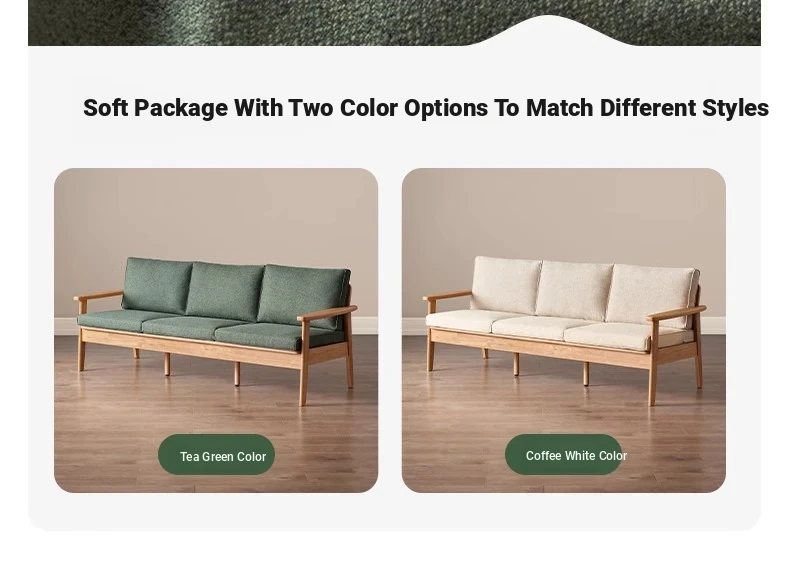This screenshot has height=584, width=790.
Task: Click the white sofa's right back cushion
Action: [x=652, y=295]
